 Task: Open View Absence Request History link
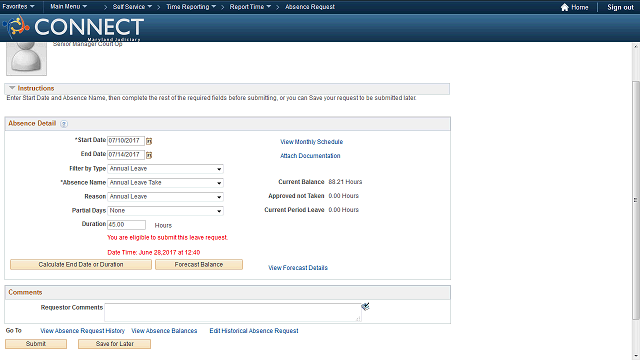[82, 331]
